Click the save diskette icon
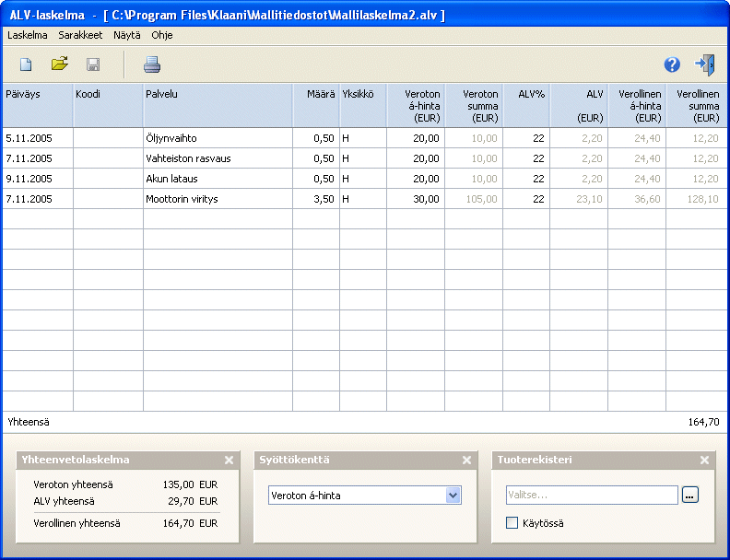The width and height of the screenshot is (730, 560). 92,64
